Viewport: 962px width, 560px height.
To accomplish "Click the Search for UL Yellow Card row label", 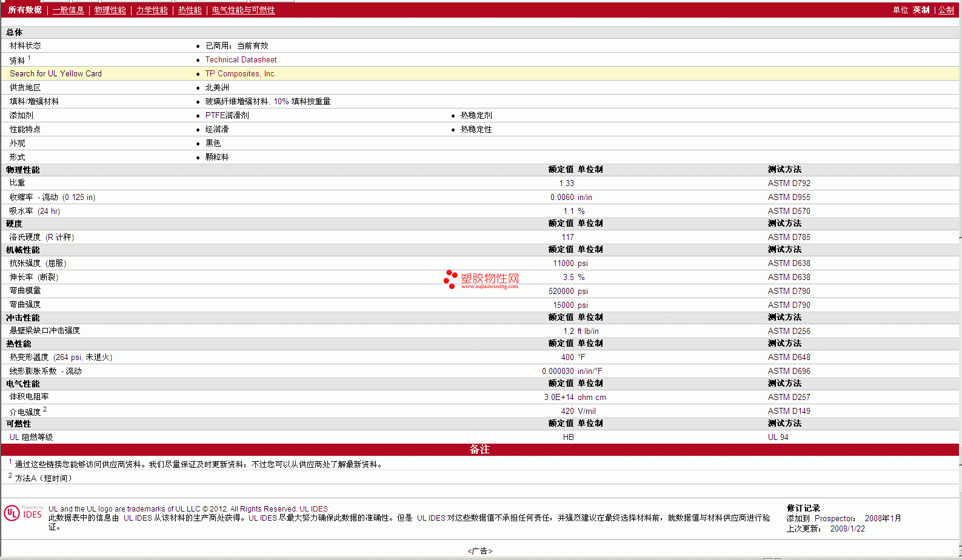I will pyautogui.click(x=56, y=73).
